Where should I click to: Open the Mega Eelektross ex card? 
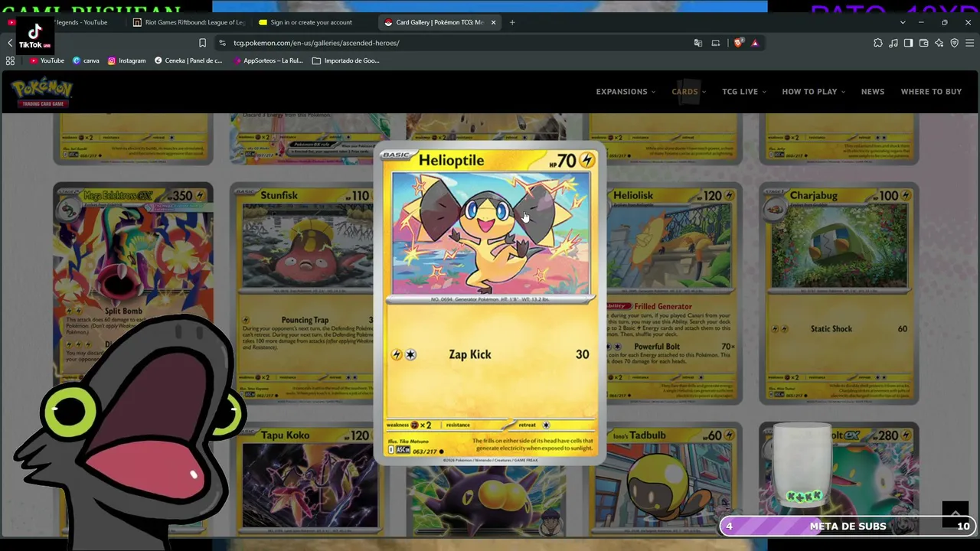(x=133, y=293)
